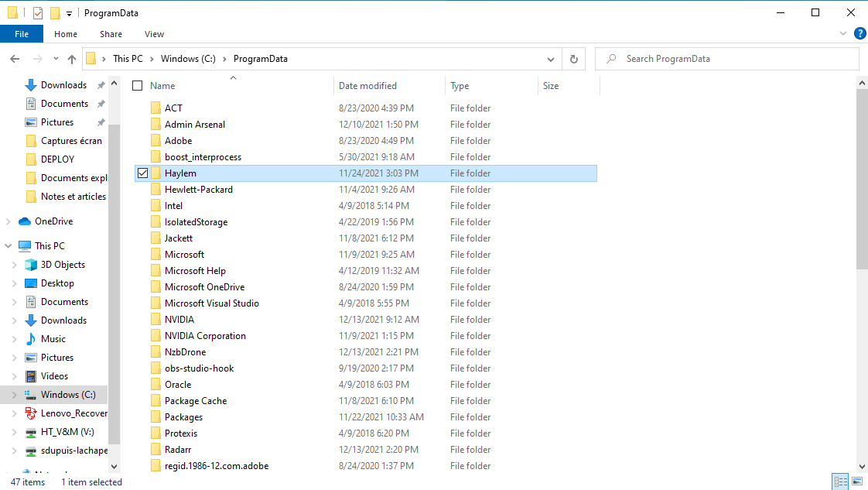Collapse the This PC tree node
Viewport: 868px width, 490px height.
point(9,246)
